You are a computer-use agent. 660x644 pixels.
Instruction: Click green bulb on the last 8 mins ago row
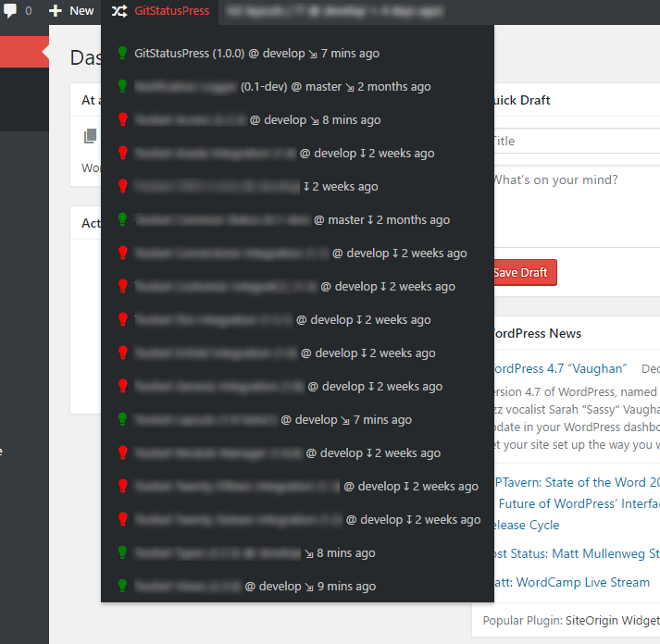point(122,552)
